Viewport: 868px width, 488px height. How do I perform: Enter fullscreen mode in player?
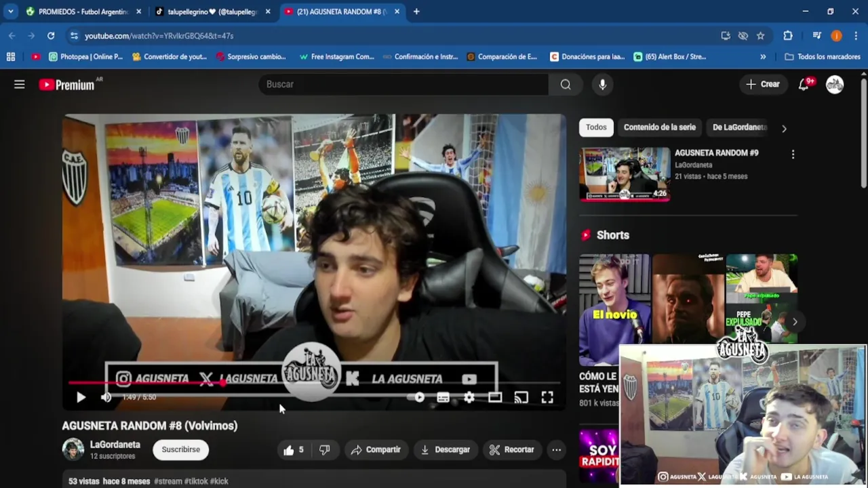click(547, 398)
